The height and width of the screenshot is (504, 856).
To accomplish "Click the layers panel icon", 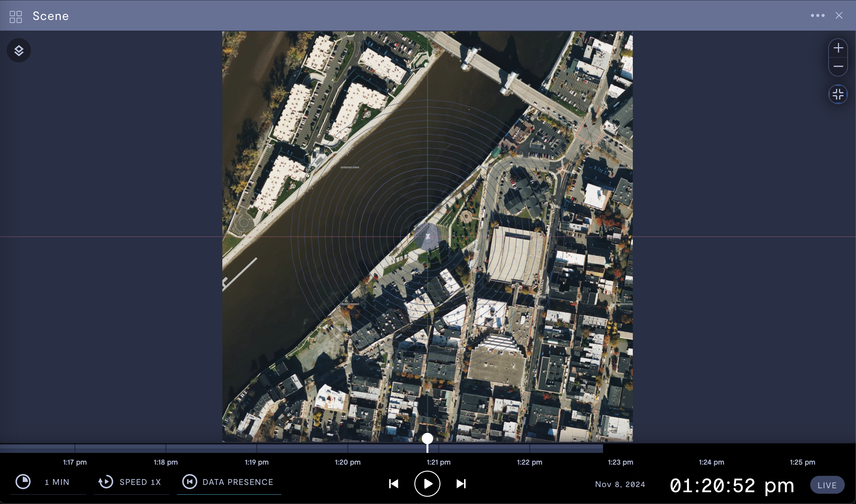I will [18, 50].
